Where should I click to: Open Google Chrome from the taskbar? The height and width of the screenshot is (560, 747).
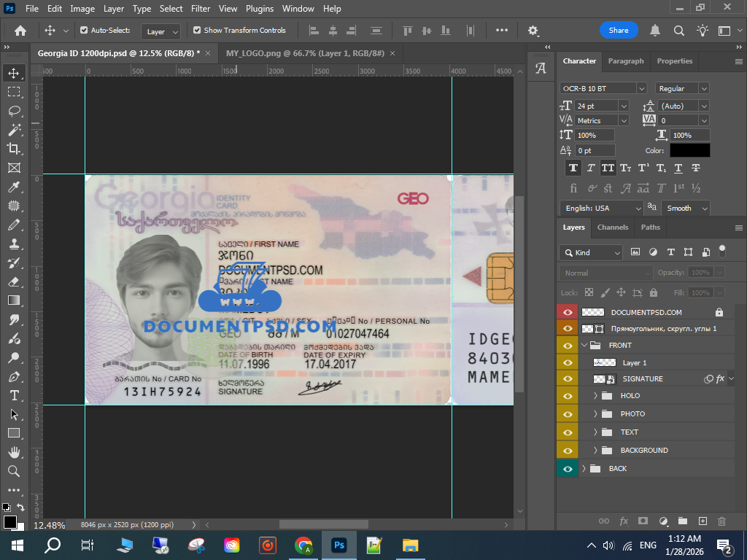coord(303,545)
